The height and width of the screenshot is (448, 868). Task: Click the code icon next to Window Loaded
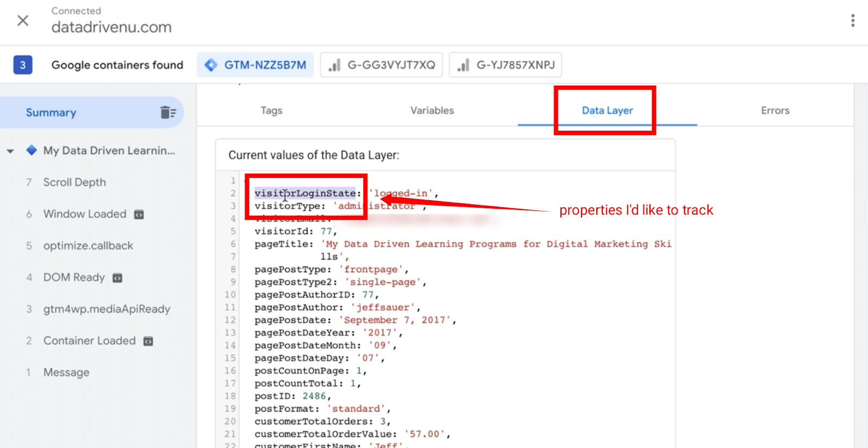pos(139,214)
